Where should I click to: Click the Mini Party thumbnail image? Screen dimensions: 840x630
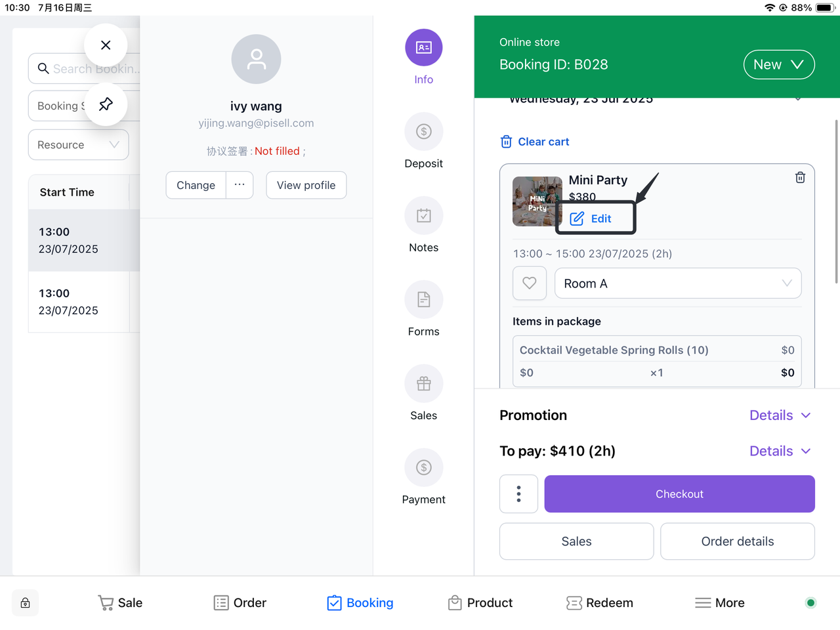(x=536, y=201)
